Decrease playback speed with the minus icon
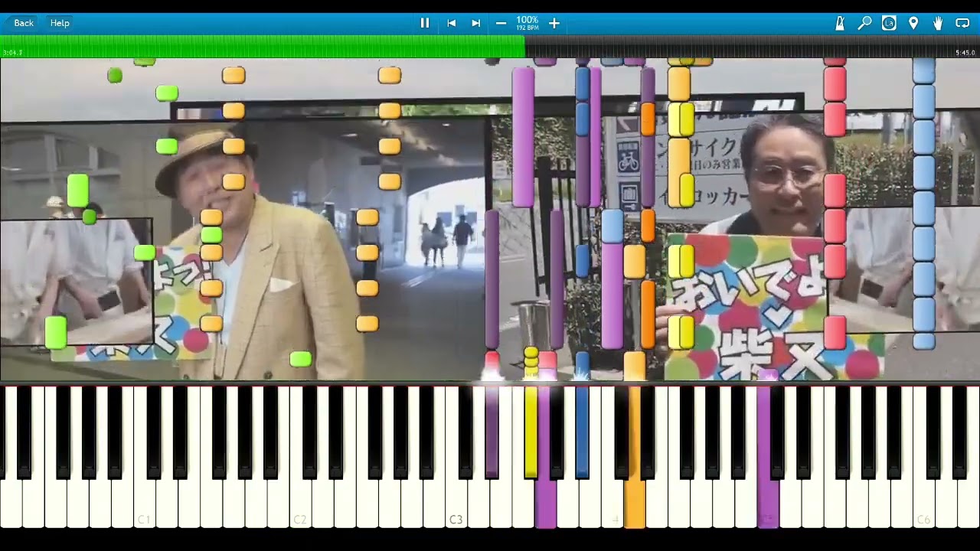This screenshot has height=551, width=980. tap(501, 23)
